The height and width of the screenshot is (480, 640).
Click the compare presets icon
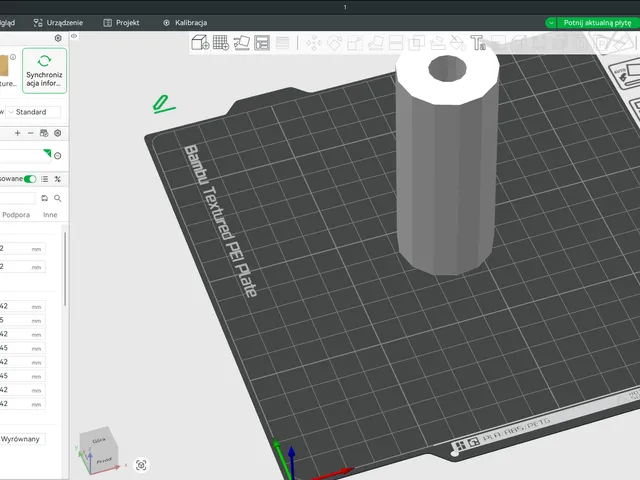click(x=58, y=179)
